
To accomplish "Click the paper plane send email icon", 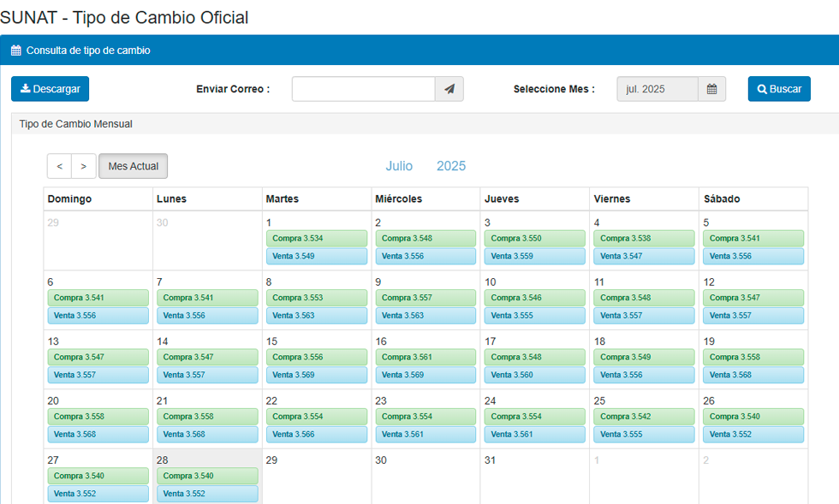I will click(449, 89).
